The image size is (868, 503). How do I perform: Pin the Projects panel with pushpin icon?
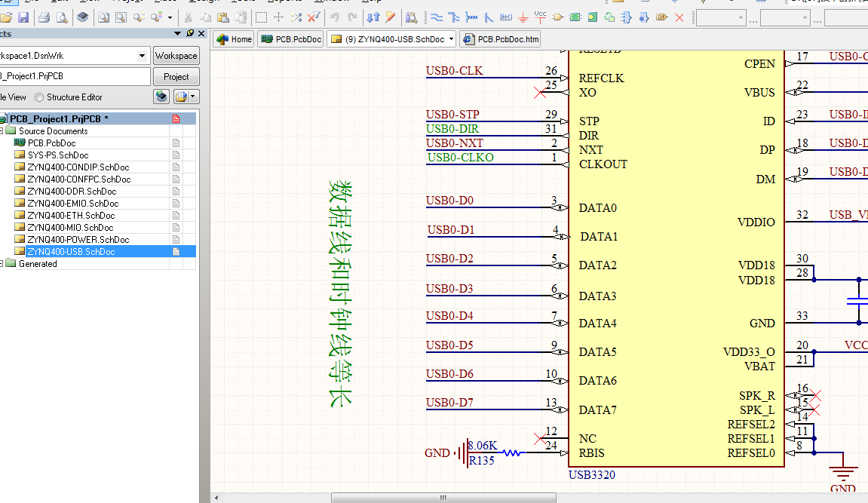pos(190,34)
